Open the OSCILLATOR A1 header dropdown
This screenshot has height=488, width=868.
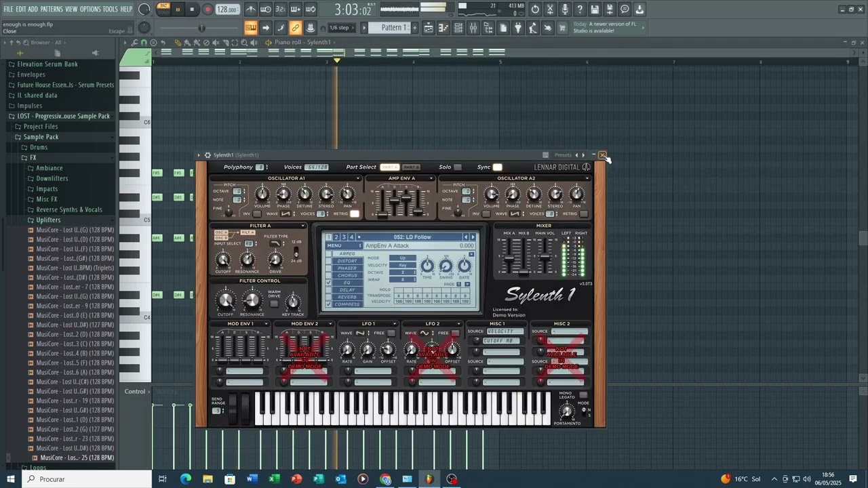[358, 179]
